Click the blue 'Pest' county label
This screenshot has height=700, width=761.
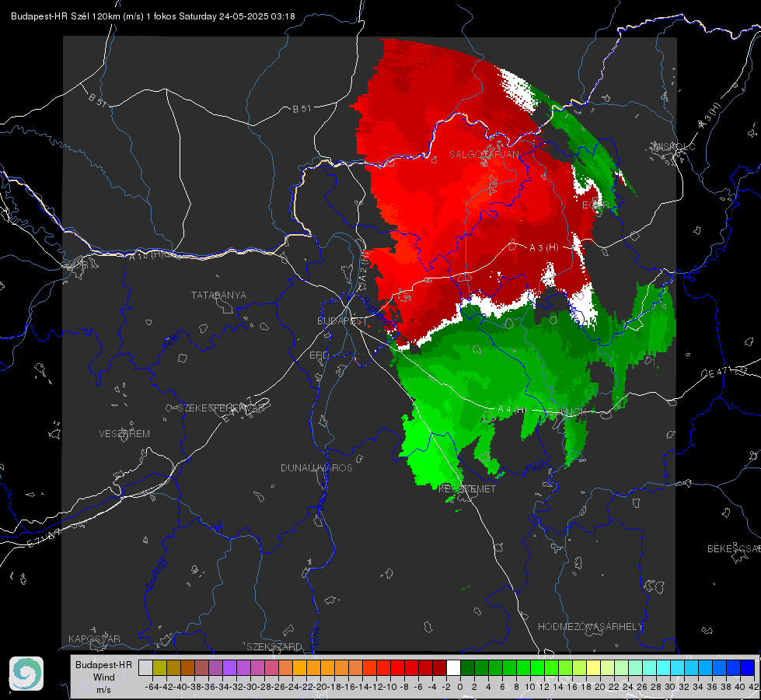point(536,468)
